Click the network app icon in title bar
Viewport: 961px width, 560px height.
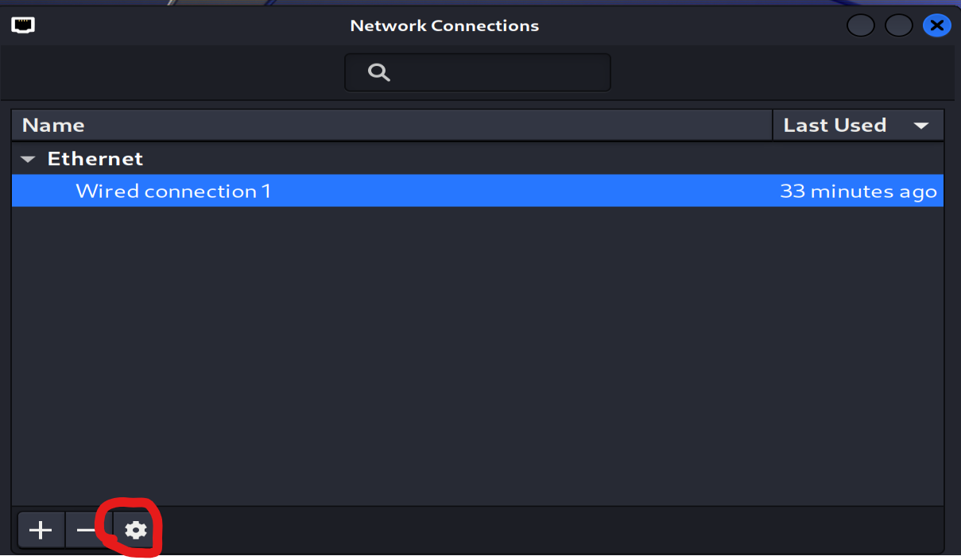point(23,25)
